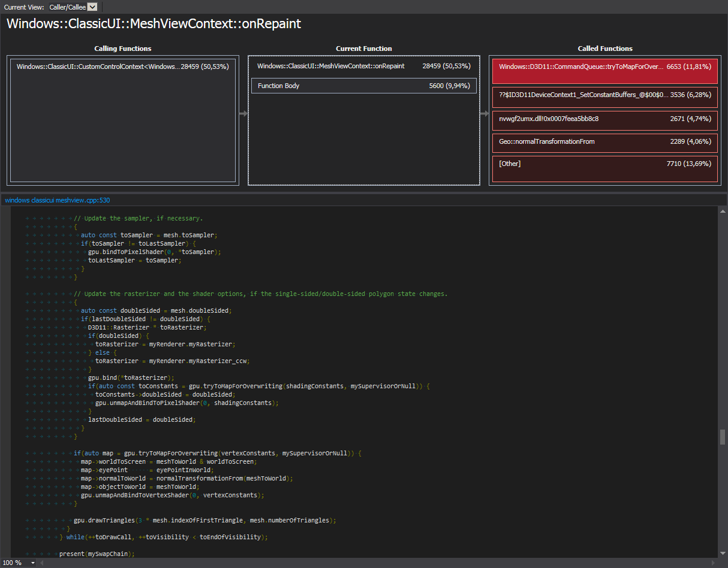The height and width of the screenshot is (568, 728).
Task: Click the arrow between Calling and Current Function
Action: point(243,113)
